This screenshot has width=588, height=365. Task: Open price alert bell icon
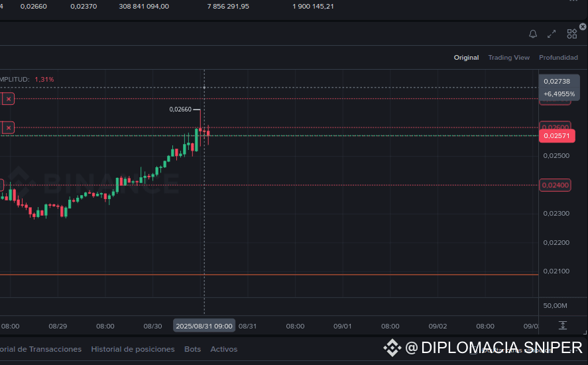533,34
